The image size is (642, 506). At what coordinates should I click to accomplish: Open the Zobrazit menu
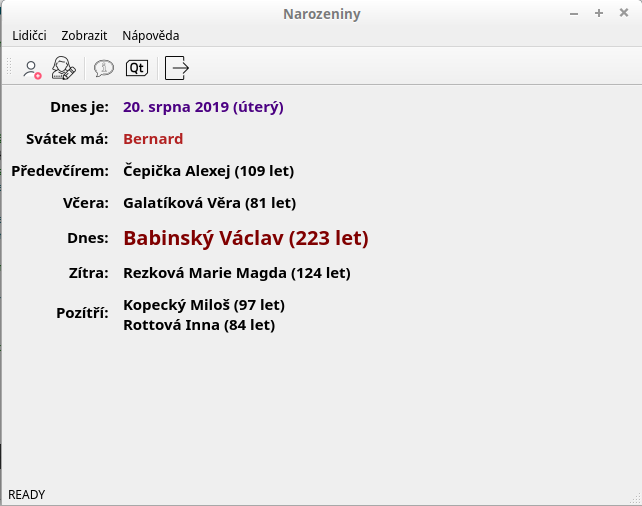(84, 36)
